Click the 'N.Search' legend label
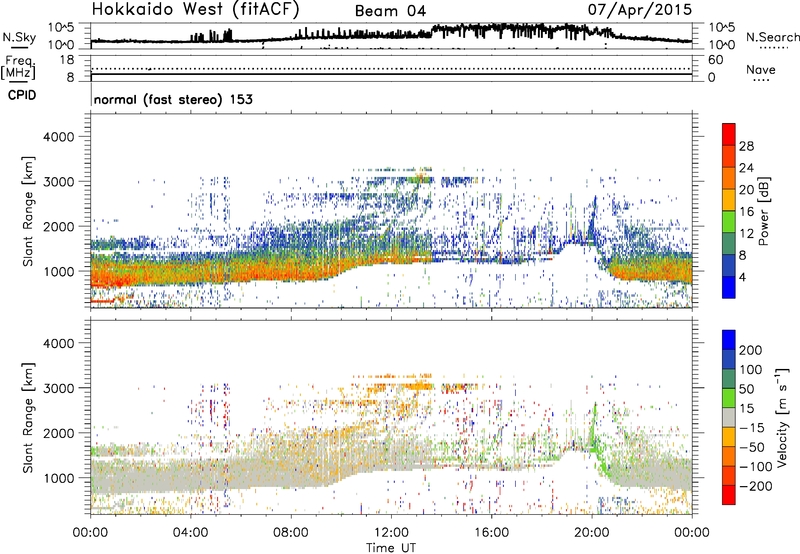800x554 pixels. click(x=772, y=37)
